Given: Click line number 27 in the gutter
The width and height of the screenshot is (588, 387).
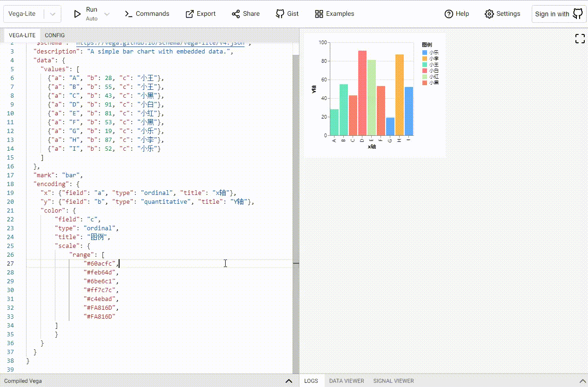Looking at the screenshot, I should point(10,263).
